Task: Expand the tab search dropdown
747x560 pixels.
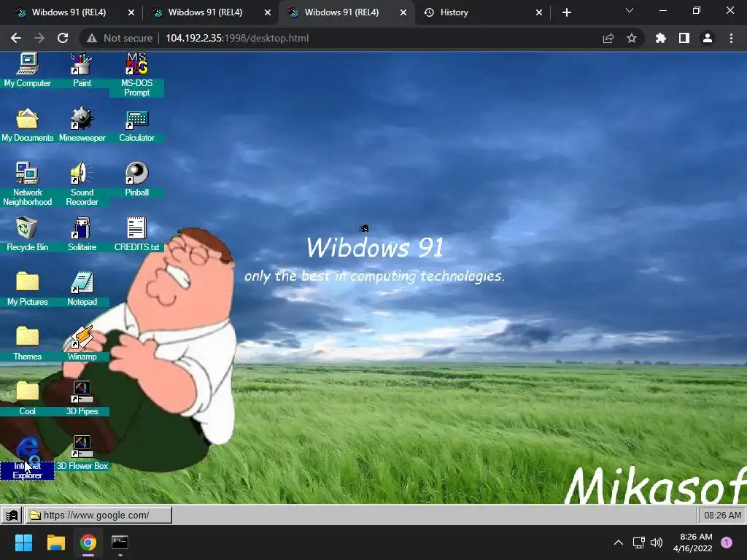Action: pos(630,10)
